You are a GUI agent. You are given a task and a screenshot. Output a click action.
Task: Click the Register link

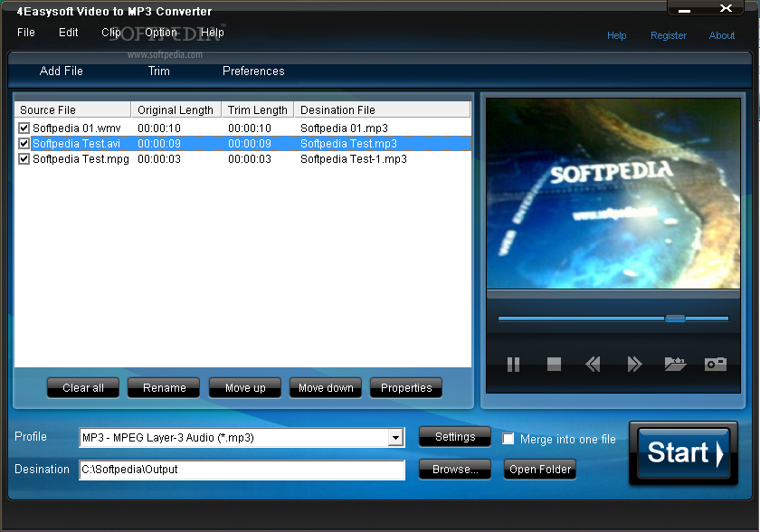click(x=669, y=35)
